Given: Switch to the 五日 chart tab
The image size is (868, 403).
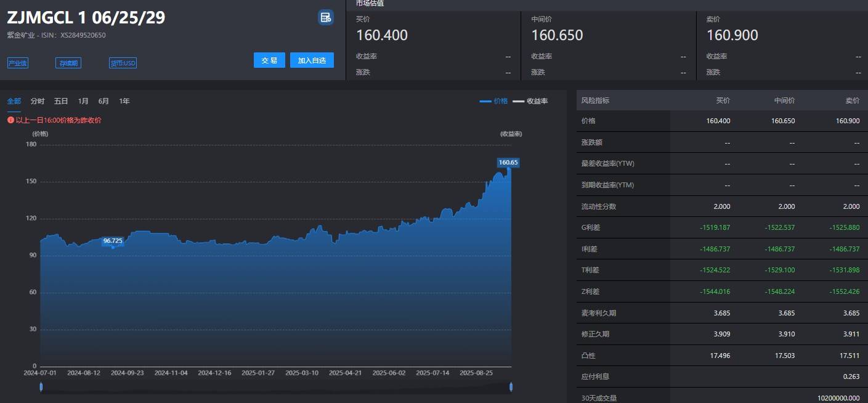Looking at the screenshot, I should coord(60,100).
